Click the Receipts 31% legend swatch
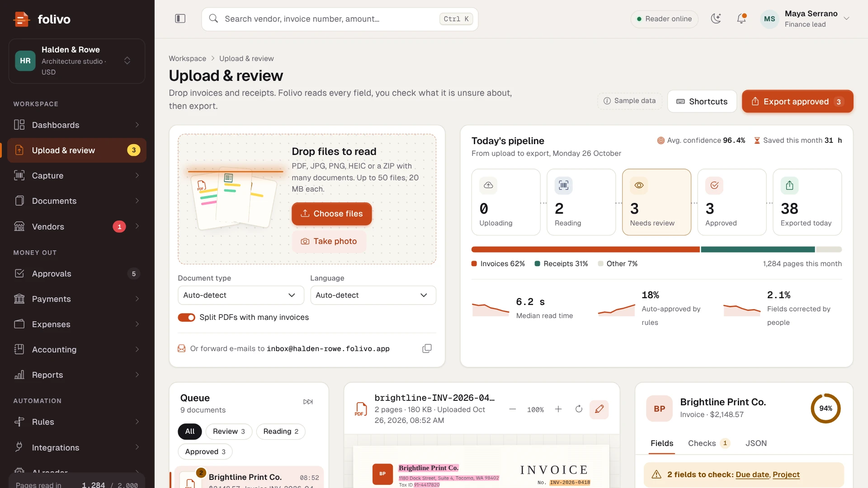Viewport: 868px width, 488px height. 538,263
